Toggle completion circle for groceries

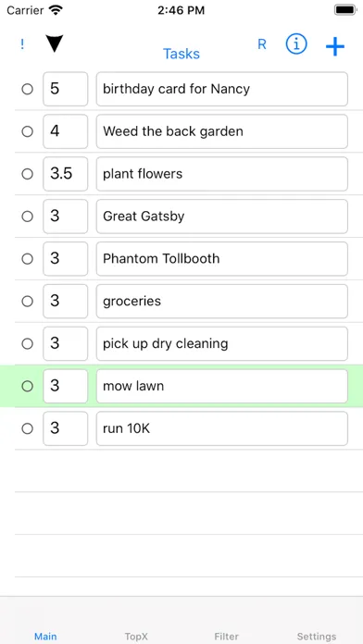click(28, 302)
